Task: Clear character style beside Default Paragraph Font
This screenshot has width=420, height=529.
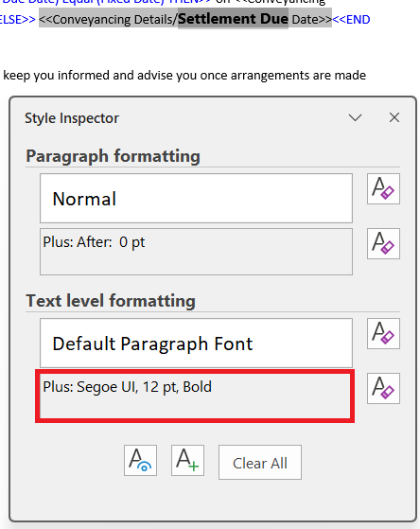Action: pyautogui.click(x=383, y=333)
